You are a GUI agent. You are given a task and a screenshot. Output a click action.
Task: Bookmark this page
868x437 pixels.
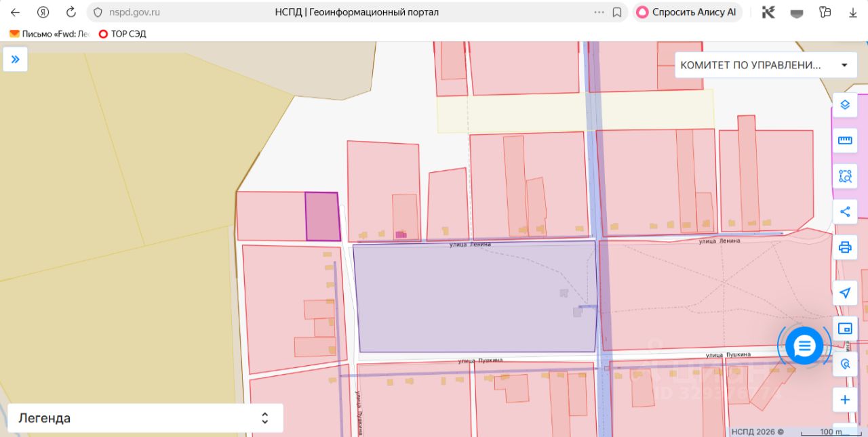(617, 12)
